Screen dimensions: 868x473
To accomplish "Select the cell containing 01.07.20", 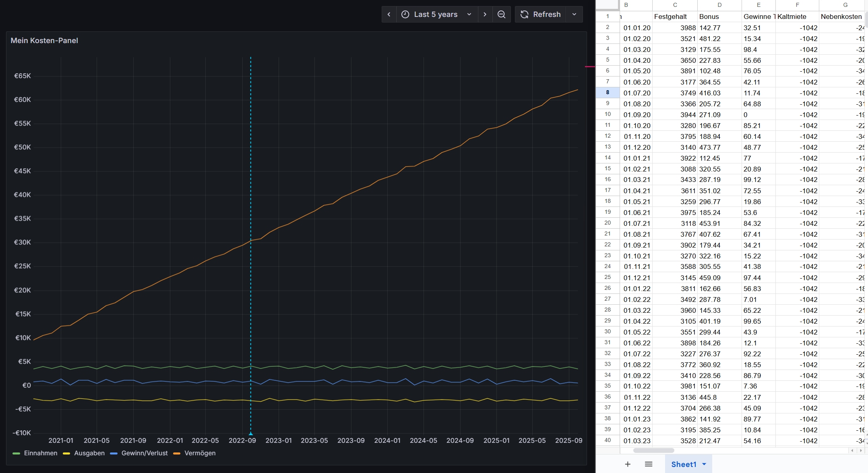I will 637,93.
